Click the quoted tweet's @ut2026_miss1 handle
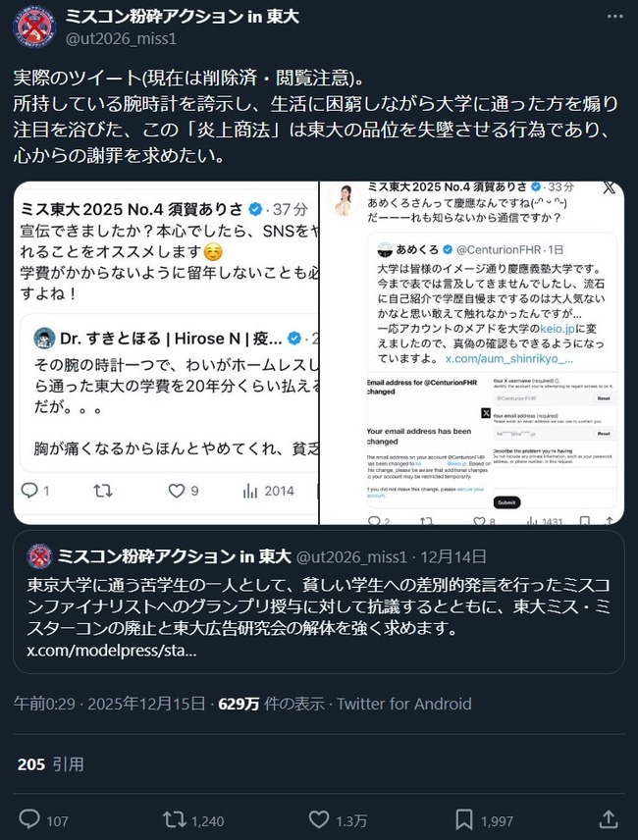The image size is (638, 840). point(351,557)
